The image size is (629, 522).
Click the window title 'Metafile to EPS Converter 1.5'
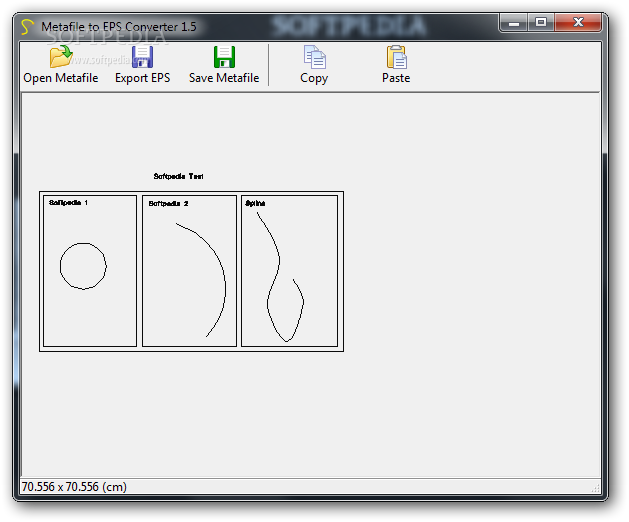pyautogui.click(x=119, y=27)
